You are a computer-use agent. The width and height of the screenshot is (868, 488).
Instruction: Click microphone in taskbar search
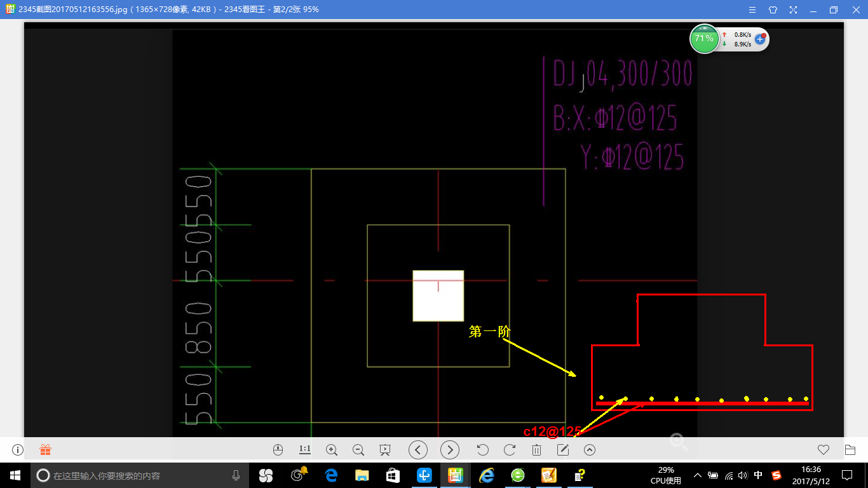click(236, 475)
